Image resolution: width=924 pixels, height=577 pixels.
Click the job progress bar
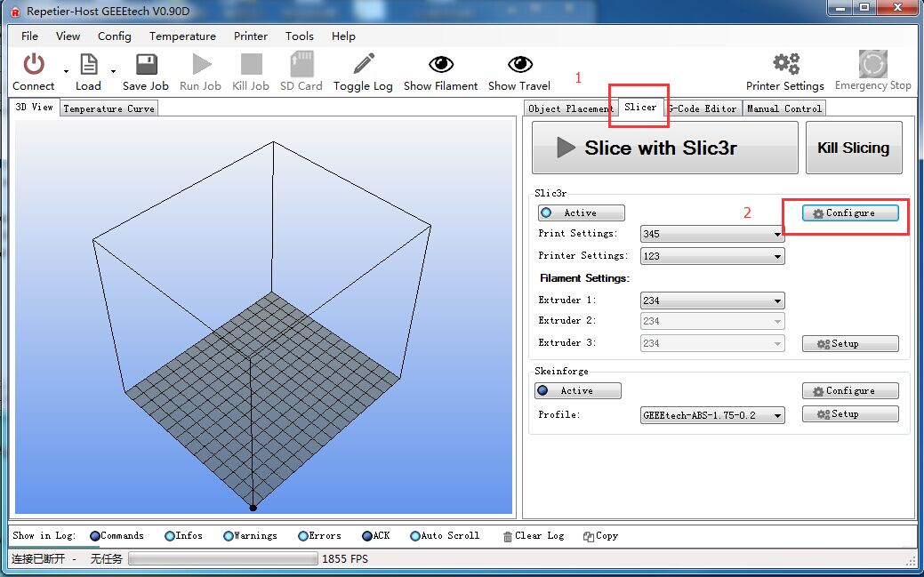(222, 558)
